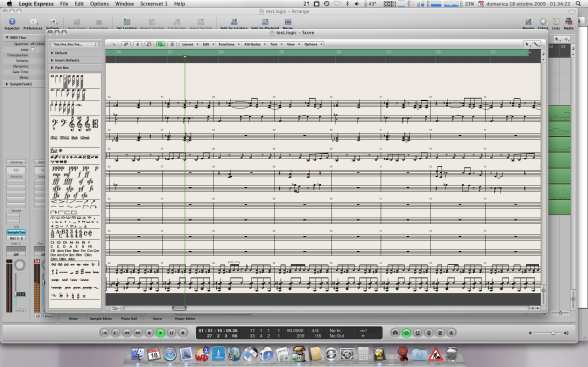This screenshot has height=367, width=588.
Task: Open Finder from the Dock
Action: coord(138,354)
